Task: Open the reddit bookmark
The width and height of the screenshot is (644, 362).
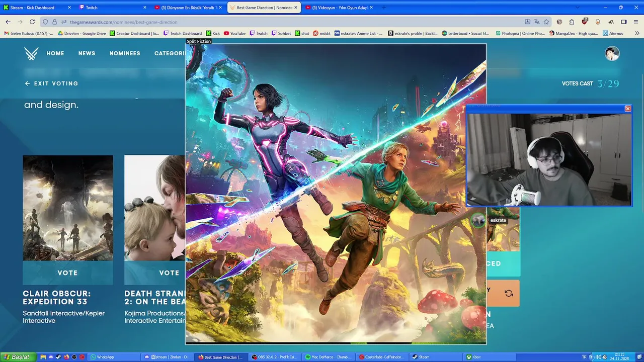Action: click(322, 33)
